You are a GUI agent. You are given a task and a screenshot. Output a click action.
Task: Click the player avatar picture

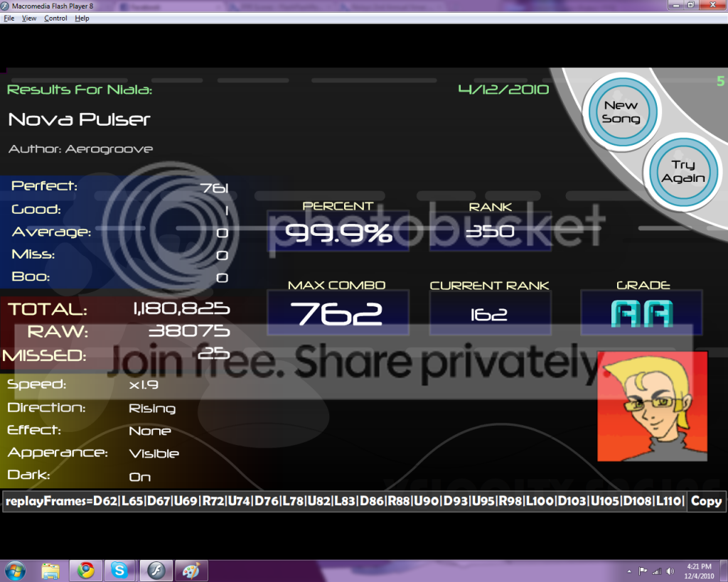click(652, 406)
